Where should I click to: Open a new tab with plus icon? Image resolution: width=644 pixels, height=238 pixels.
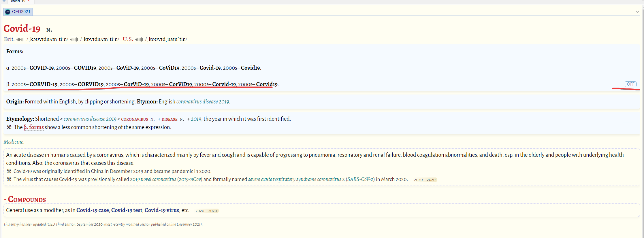(4, 1)
